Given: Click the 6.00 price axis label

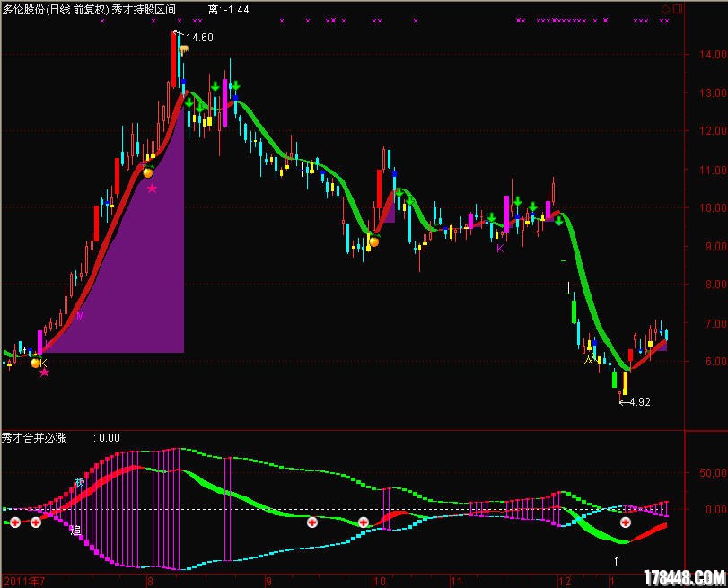Looking at the screenshot, I should [715, 361].
